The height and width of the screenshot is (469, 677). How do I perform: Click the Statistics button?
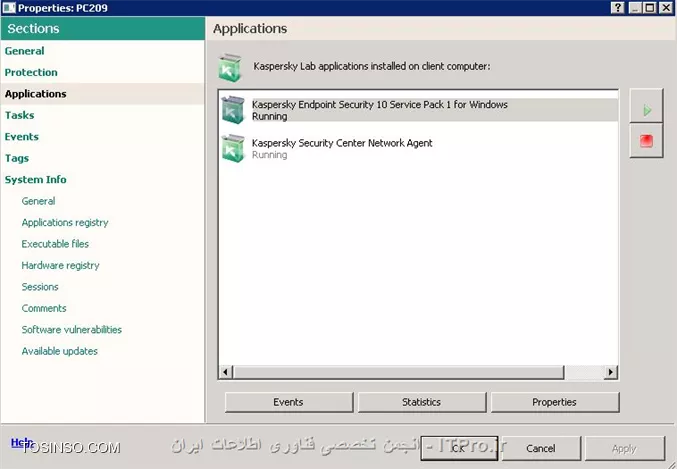[421, 402]
